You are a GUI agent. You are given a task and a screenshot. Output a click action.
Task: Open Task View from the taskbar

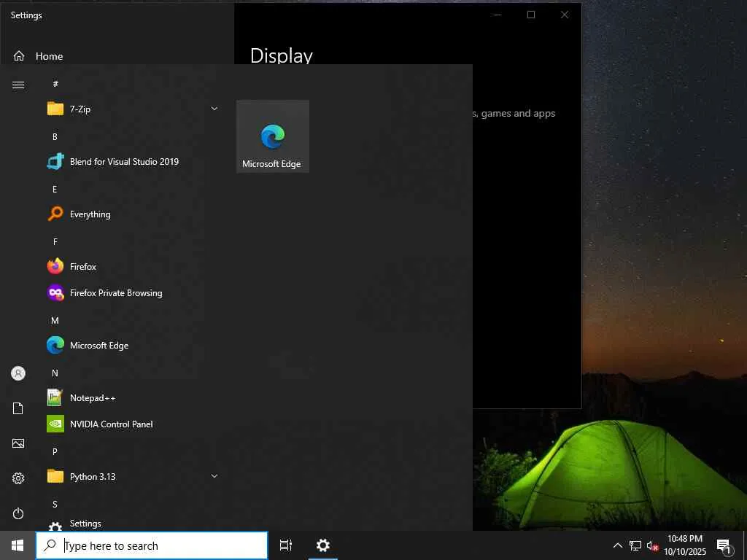pyautogui.click(x=286, y=545)
